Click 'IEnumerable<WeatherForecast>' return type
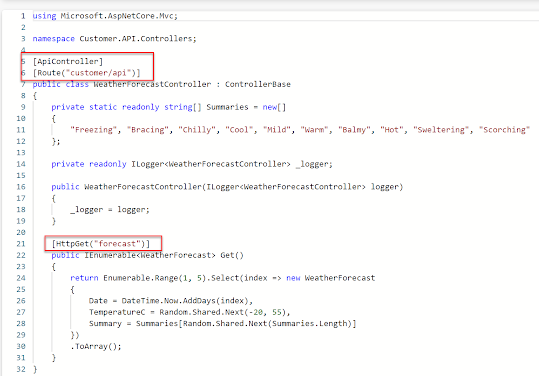 (x=150, y=255)
